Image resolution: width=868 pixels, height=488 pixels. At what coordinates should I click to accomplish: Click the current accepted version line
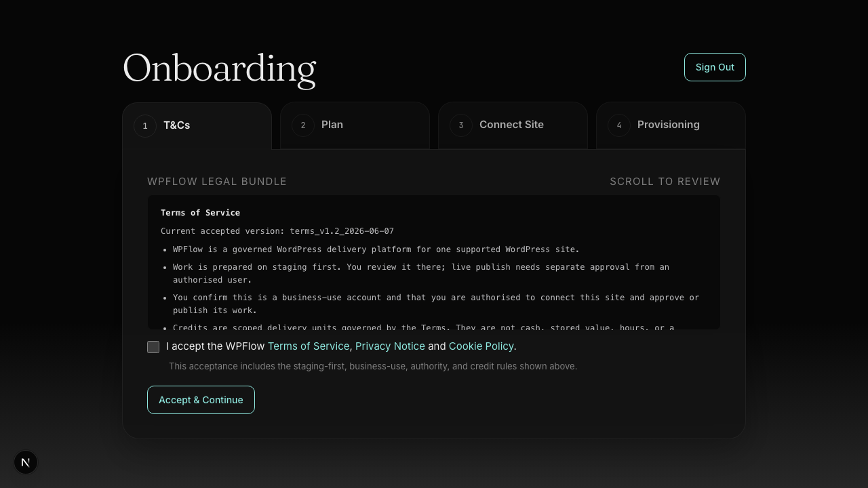point(277,231)
